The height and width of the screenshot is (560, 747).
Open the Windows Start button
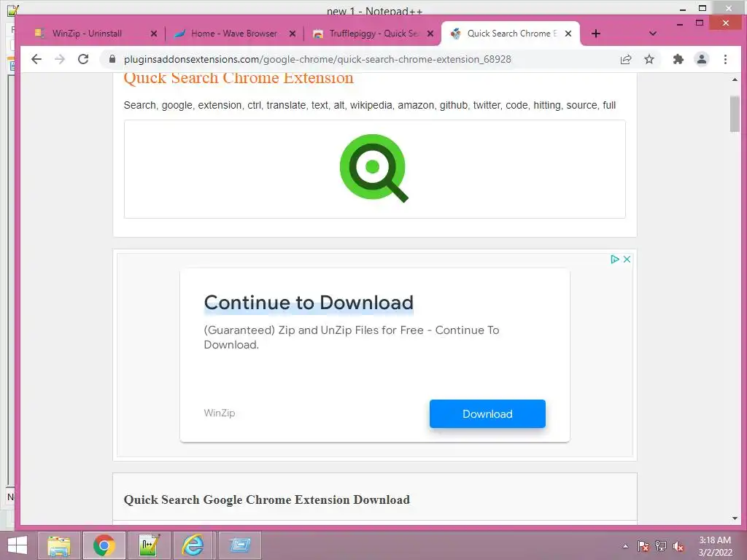coord(18,545)
